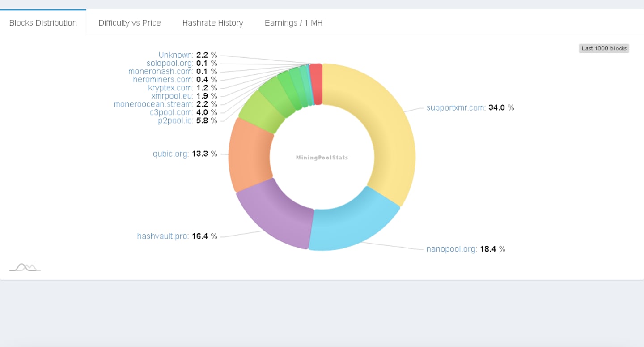Click the 13.3 % value

[204, 154]
